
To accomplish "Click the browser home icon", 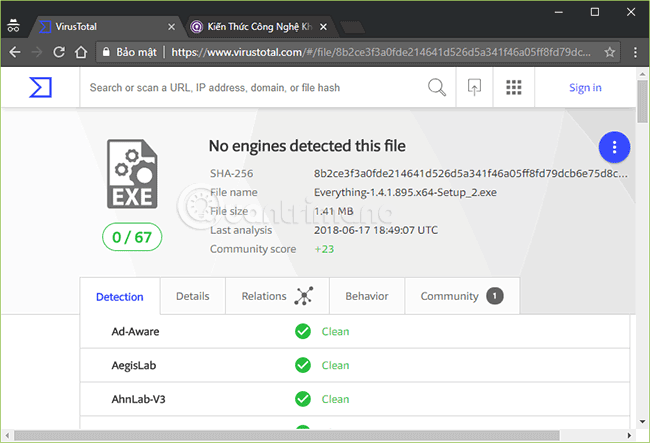I will [x=81, y=52].
